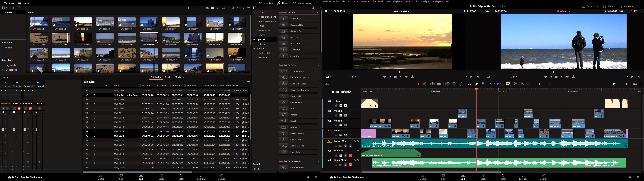Toggle Position Lock padlock in toolbar

483,84
